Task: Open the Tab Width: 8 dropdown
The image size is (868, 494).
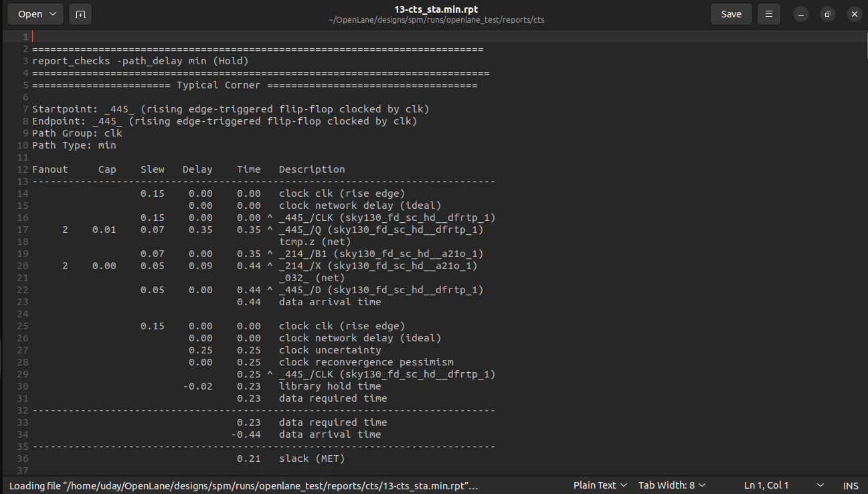Action: pos(671,485)
